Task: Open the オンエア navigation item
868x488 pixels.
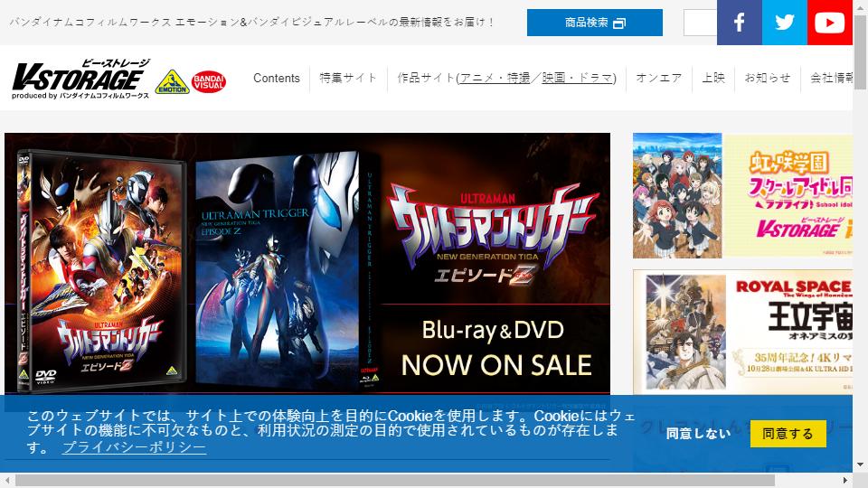Action: coord(659,78)
